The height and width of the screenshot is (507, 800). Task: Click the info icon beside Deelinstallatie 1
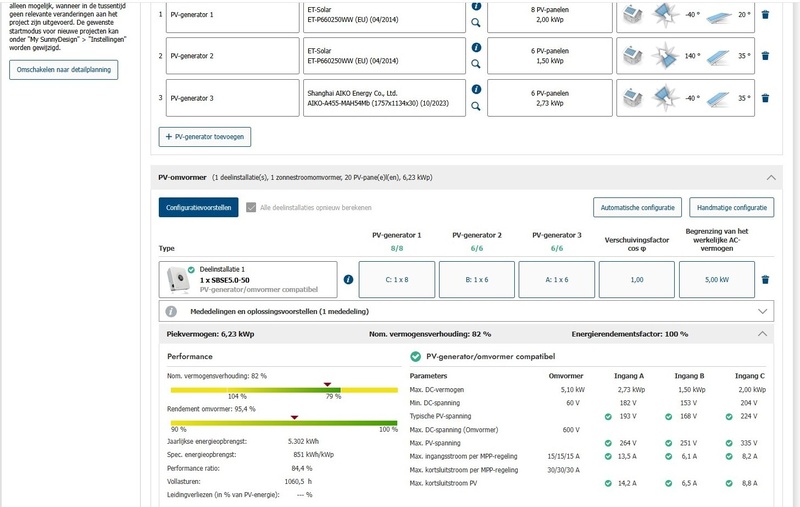coord(348,280)
